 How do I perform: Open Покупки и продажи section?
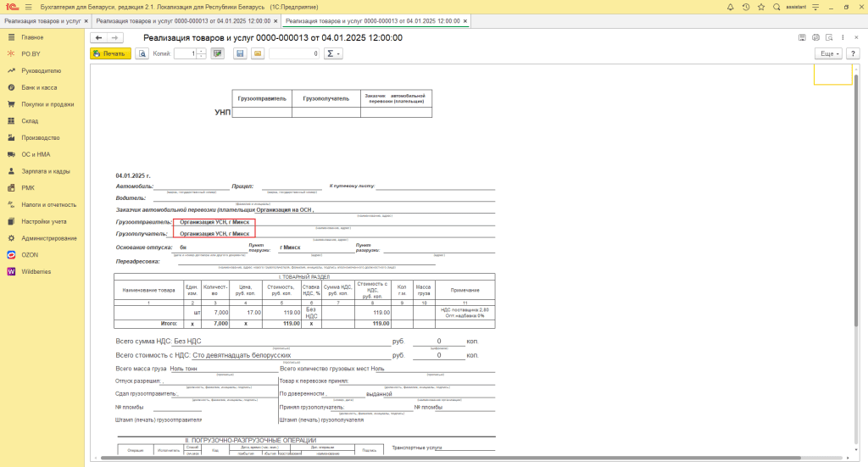point(47,104)
